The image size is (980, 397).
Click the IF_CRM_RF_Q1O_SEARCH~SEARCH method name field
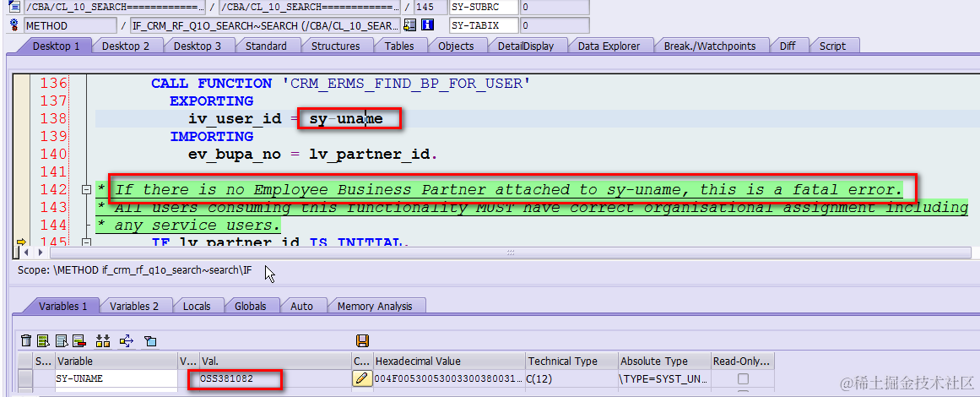pos(265,25)
